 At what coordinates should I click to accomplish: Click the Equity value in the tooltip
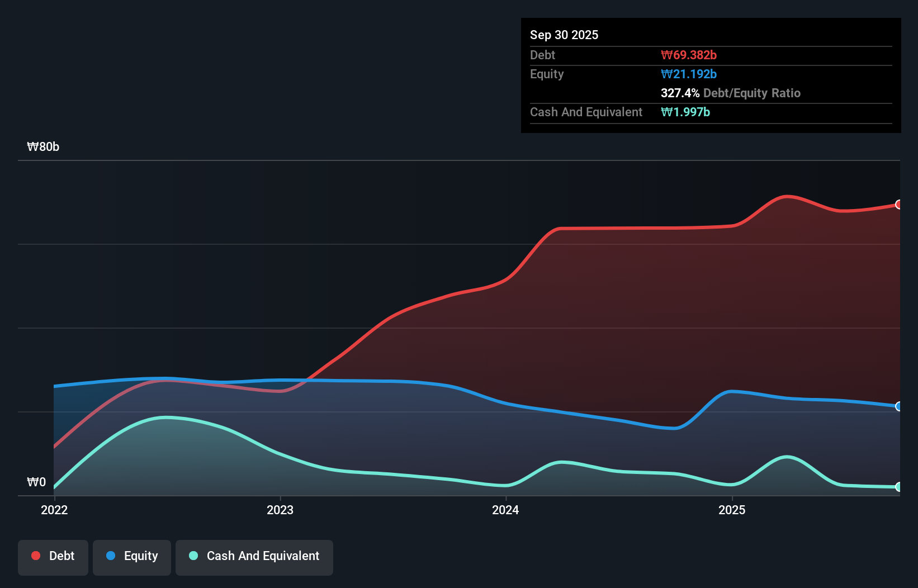tap(689, 74)
